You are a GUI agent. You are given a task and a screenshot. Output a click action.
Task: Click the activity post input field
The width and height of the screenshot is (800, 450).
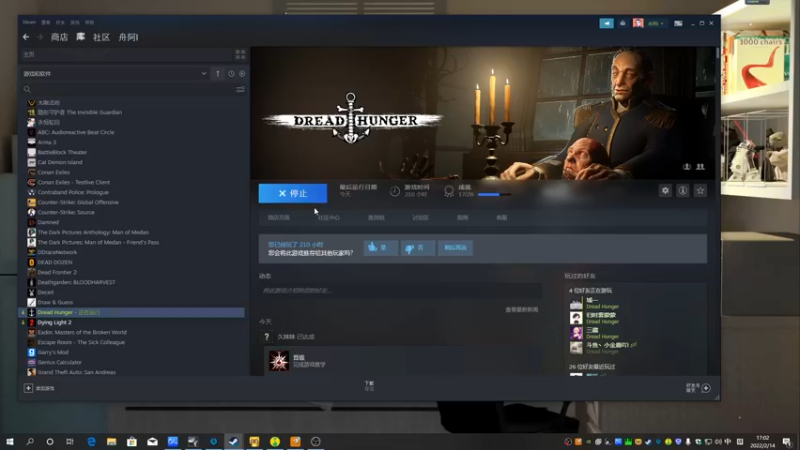click(x=401, y=290)
